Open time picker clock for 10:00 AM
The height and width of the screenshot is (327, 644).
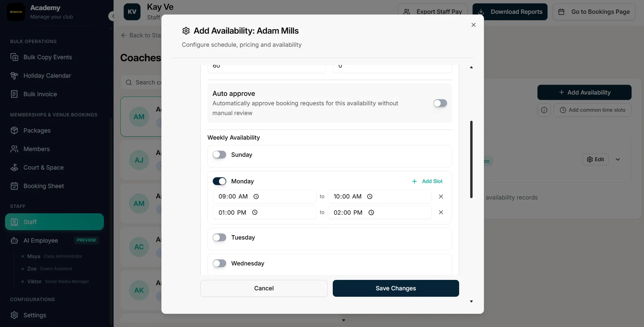pos(369,197)
